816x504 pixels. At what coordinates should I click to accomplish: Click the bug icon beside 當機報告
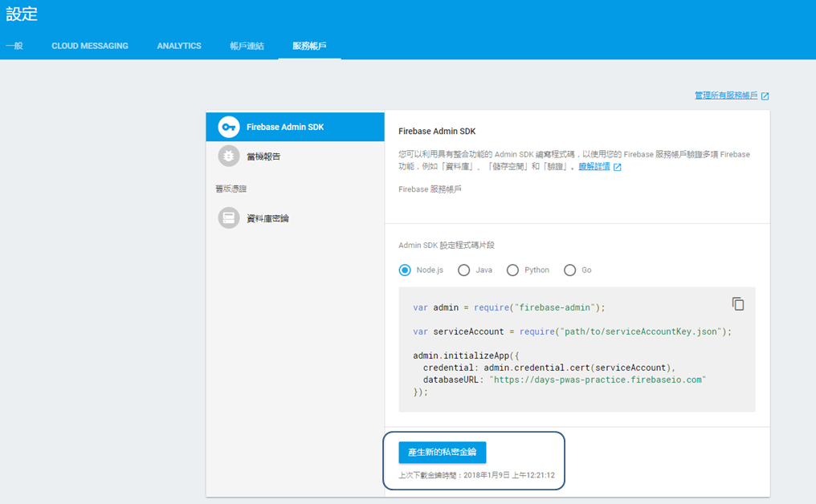pos(228,156)
